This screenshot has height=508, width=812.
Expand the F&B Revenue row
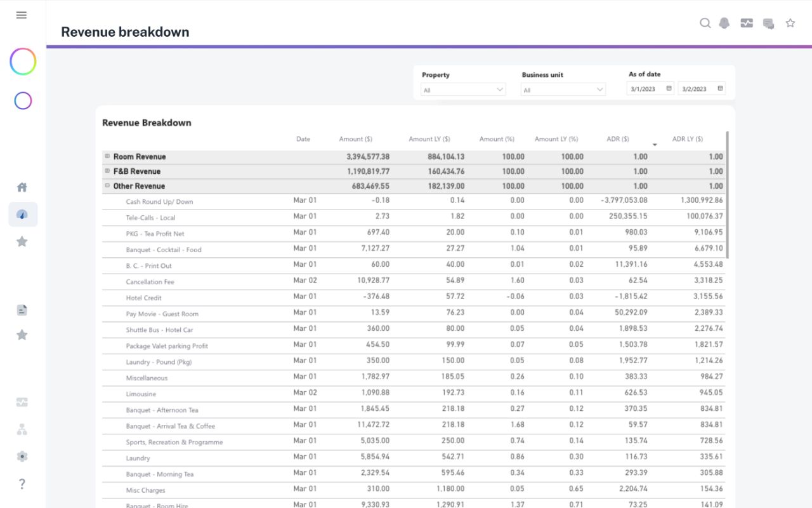point(107,171)
